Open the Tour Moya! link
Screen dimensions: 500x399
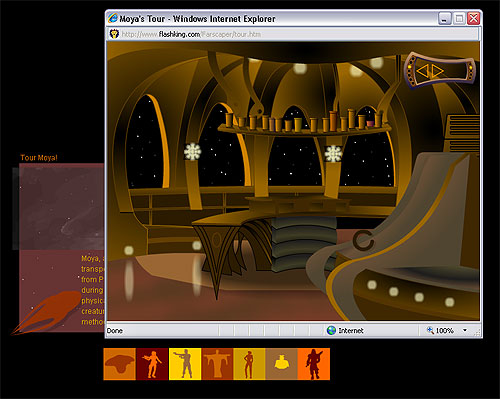coord(39,158)
